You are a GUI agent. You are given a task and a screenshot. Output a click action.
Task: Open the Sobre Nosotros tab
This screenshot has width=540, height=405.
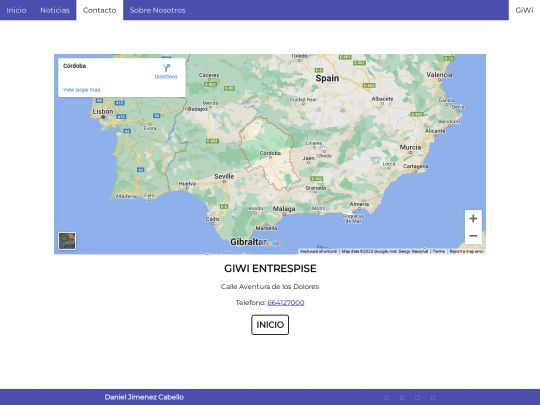pos(157,10)
